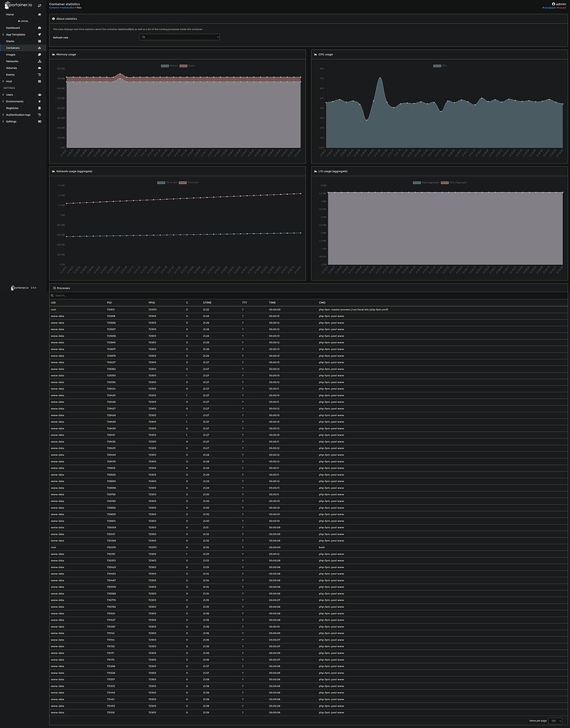
Task: Toggle Read series in I/O chart legend
Action: pyautogui.click(x=426, y=183)
